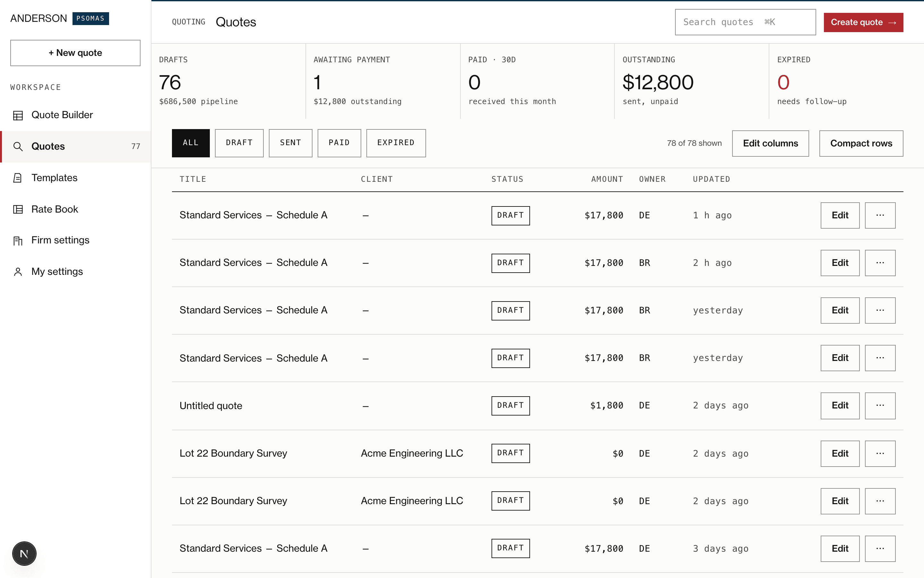Edit the quote updated 1 h ago
Viewport: 924px width, 578px height.
pyautogui.click(x=840, y=215)
